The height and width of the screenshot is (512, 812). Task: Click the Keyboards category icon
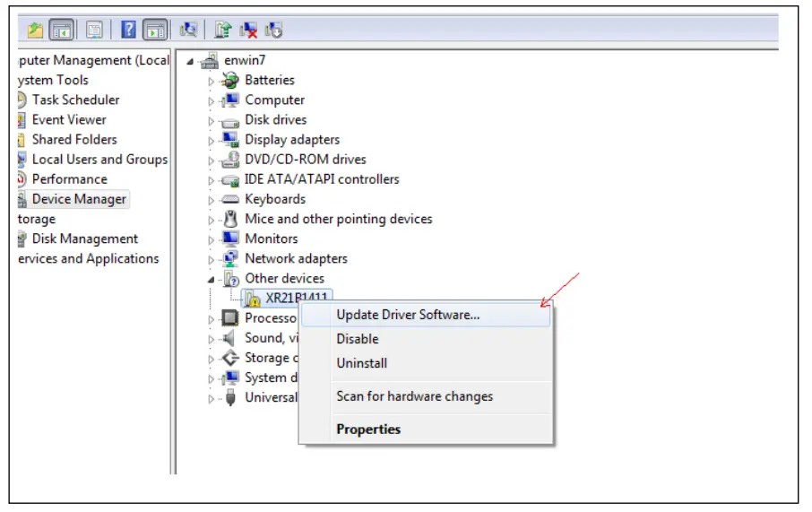(x=230, y=200)
